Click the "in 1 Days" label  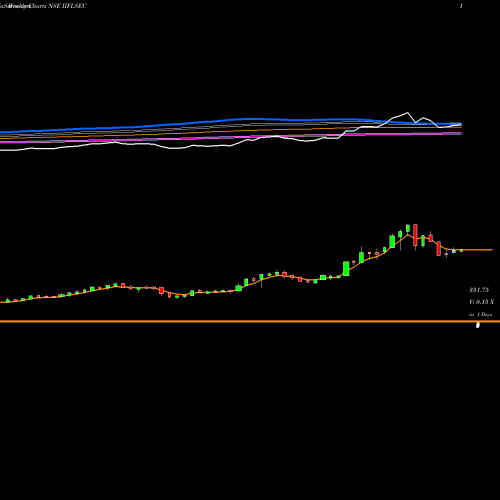pyautogui.click(x=480, y=314)
